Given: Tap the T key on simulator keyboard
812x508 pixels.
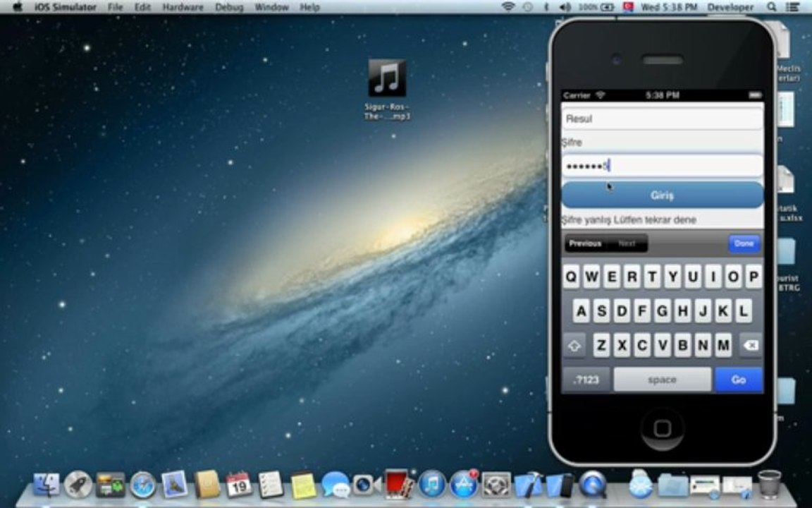Looking at the screenshot, I should (x=652, y=277).
